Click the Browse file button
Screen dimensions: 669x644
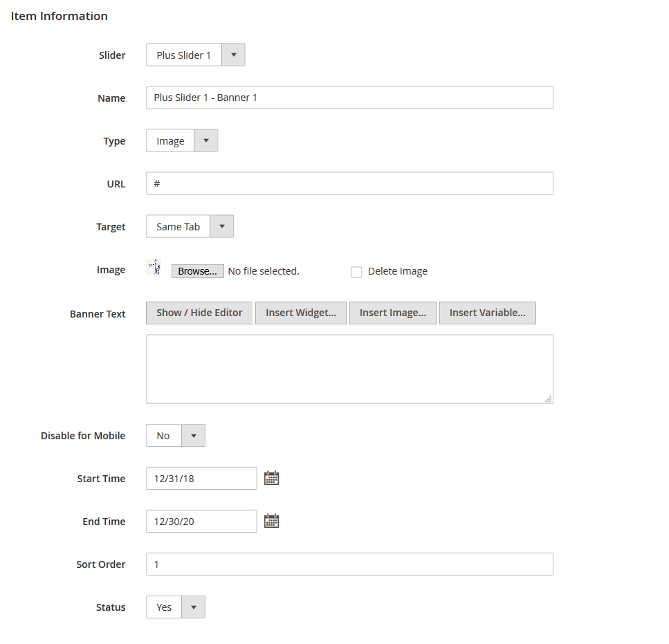(197, 271)
